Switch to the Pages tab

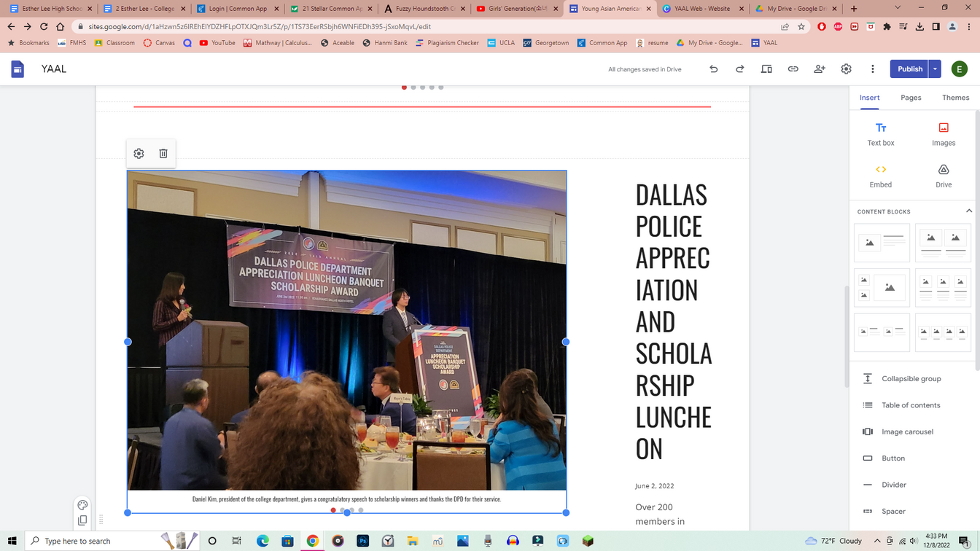[911, 98]
